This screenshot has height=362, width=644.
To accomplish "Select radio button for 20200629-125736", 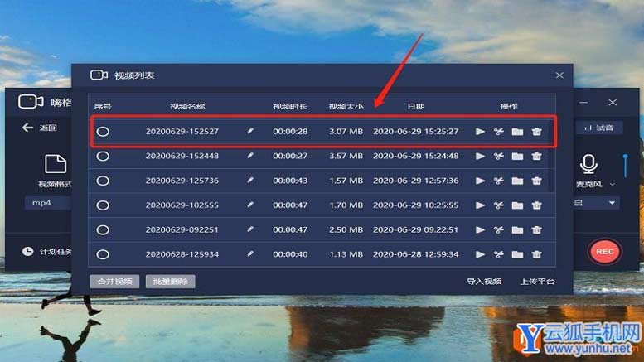I will (103, 181).
